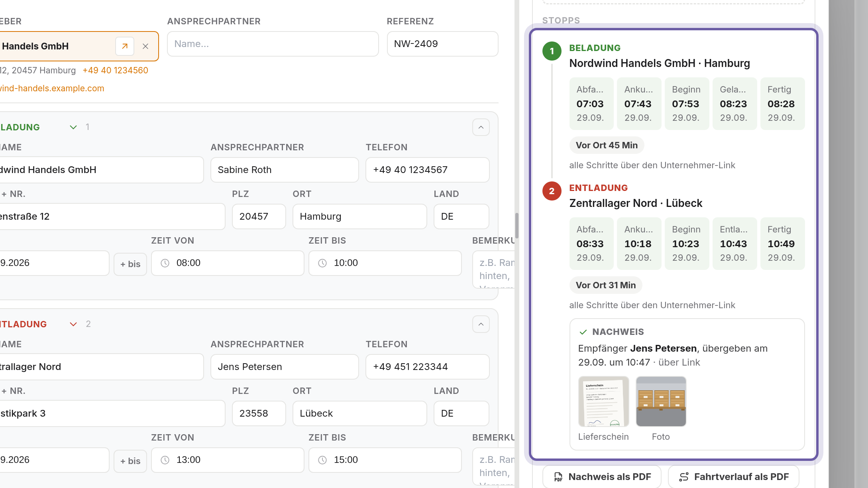Viewport: 868px width, 488px height.
Task: Open the Entladung stop type dropdown
Action: pos(73,324)
